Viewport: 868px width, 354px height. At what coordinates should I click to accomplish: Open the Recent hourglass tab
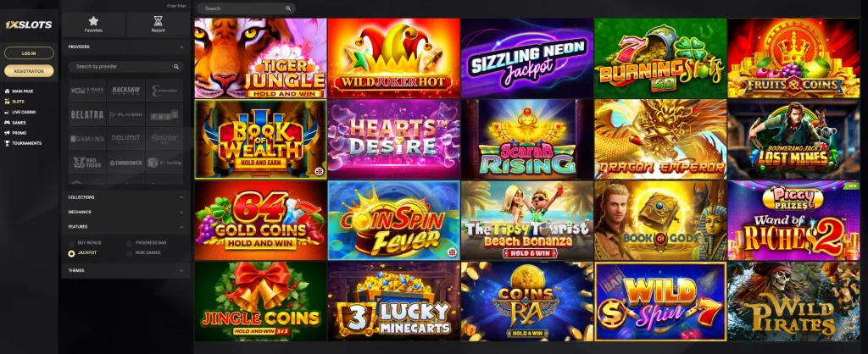click(158, 25)
